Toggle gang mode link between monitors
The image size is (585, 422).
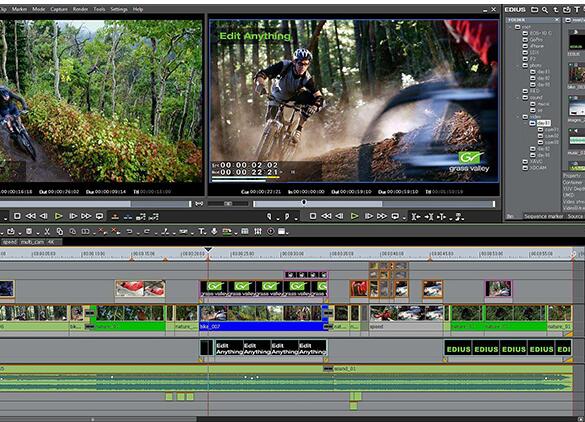[199, 204]
